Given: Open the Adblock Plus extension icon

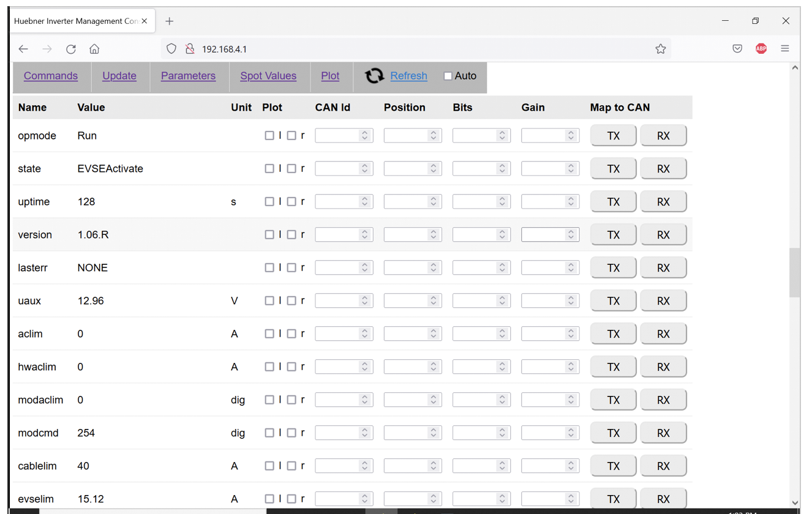Looking at the screenshot, I should [761, 49].
